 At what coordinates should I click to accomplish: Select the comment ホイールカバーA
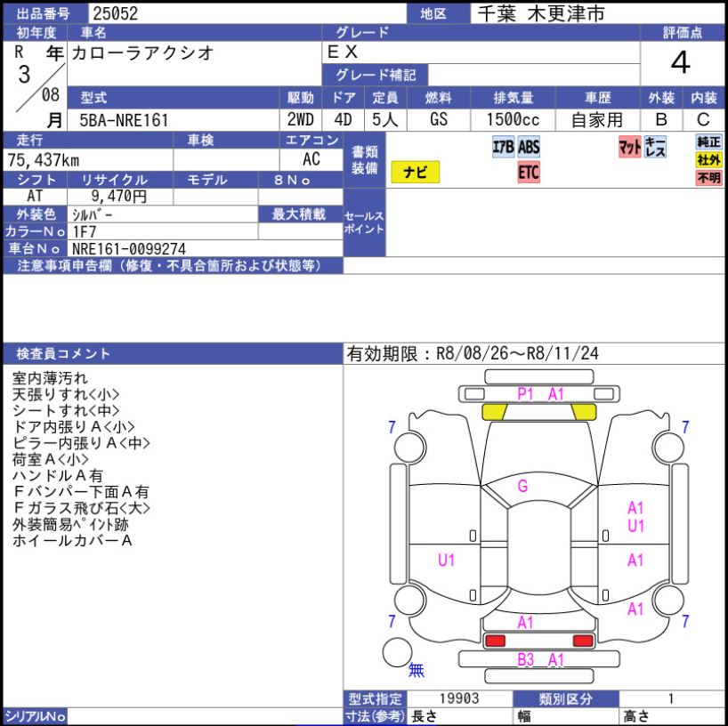point(72,541)
